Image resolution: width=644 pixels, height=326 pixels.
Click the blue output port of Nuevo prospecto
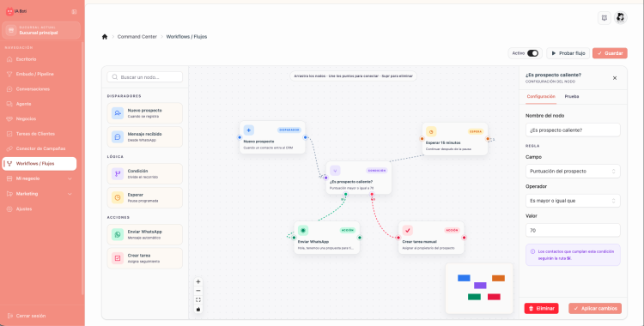305,137
